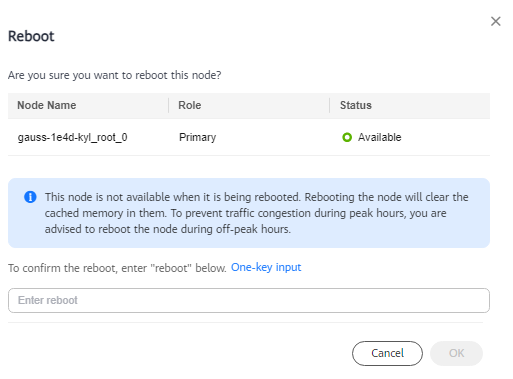Screen dimensions: 513x379
Task: Click the Available status text
Action: [380, 137]
